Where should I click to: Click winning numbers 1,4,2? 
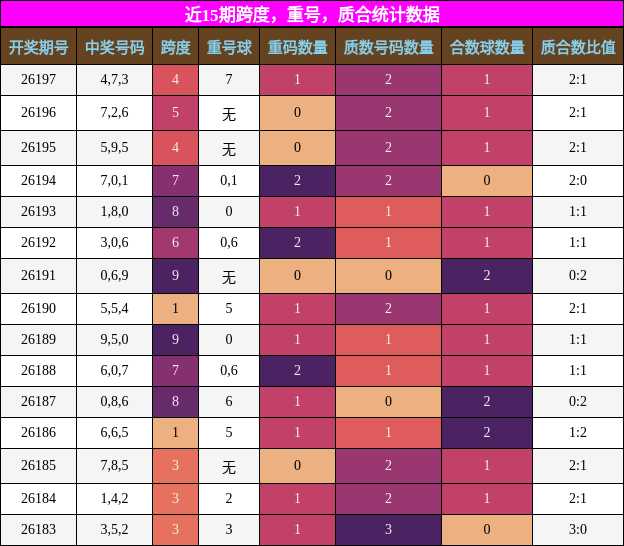[115, 499]
